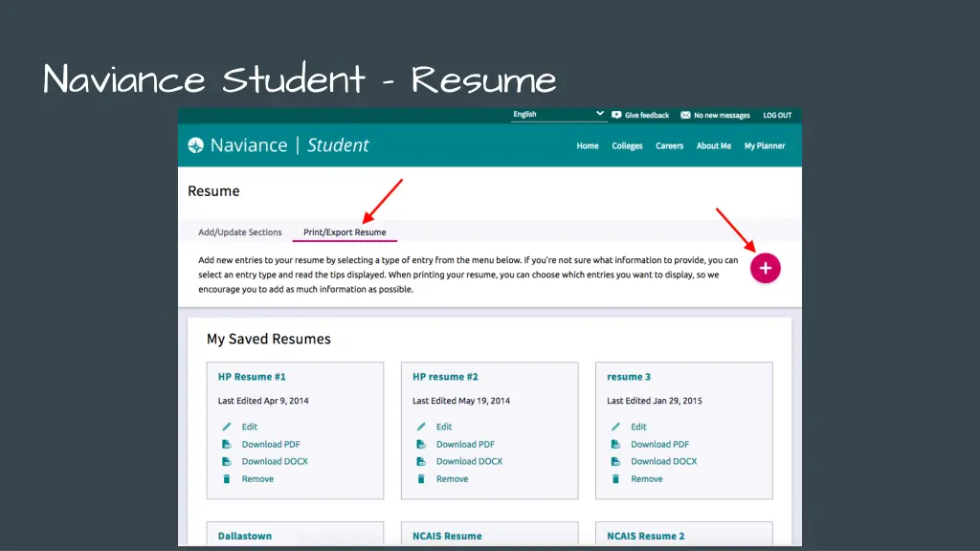Image resolution: width=980 pixels, height=551 pixels.
Task: Click Edit under HP Resume #1
Action: pos(250,427)
